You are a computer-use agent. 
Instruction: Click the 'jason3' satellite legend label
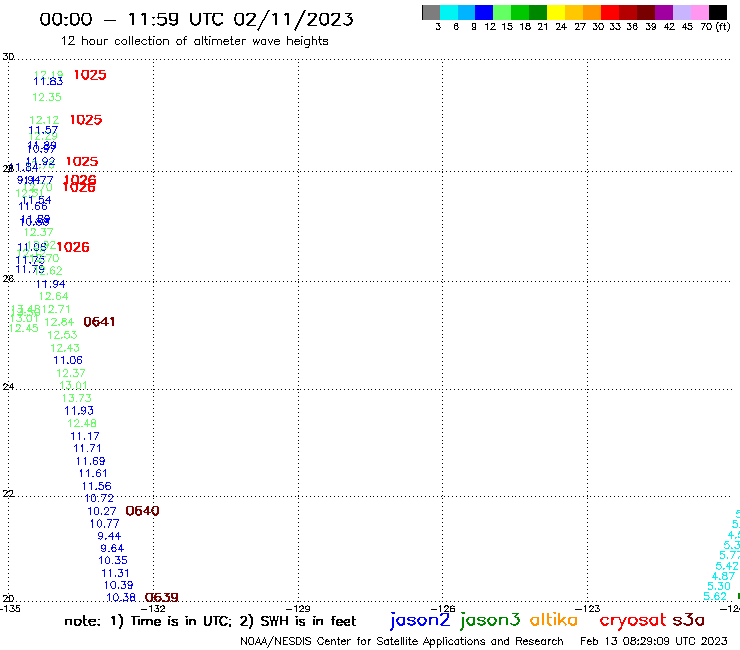490,620
